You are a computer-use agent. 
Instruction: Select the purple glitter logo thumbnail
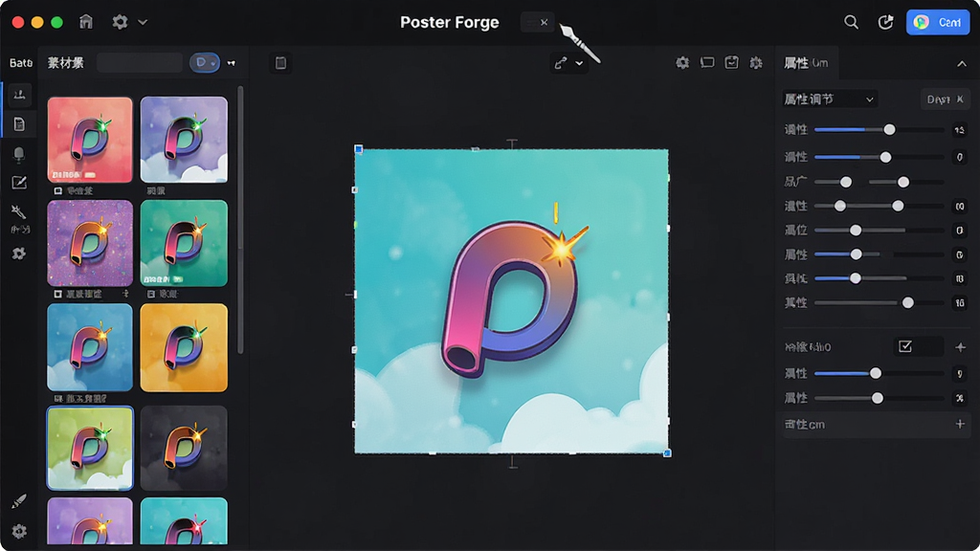(90, 243)
